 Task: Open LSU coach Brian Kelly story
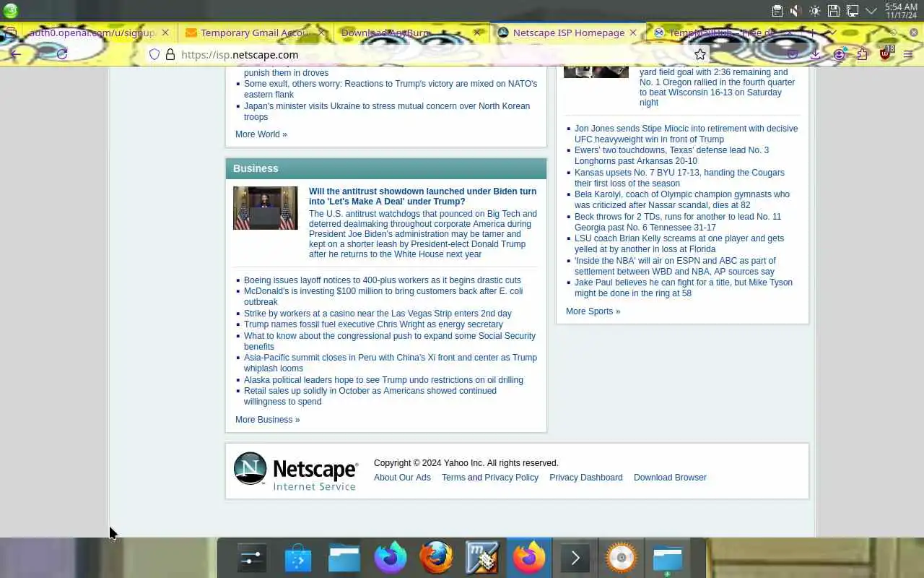click(x=679, y=243)
